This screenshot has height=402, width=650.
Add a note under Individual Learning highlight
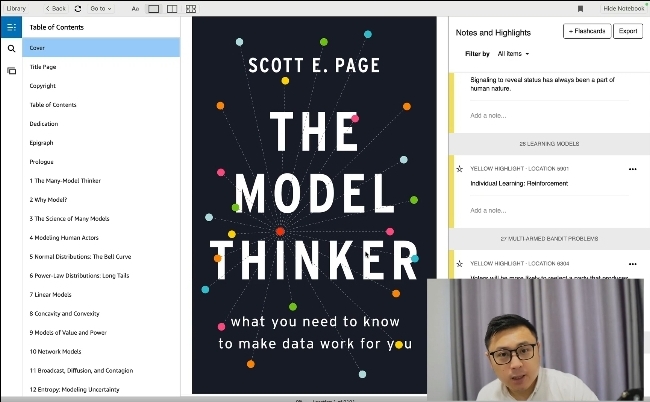tap(488, 211)
